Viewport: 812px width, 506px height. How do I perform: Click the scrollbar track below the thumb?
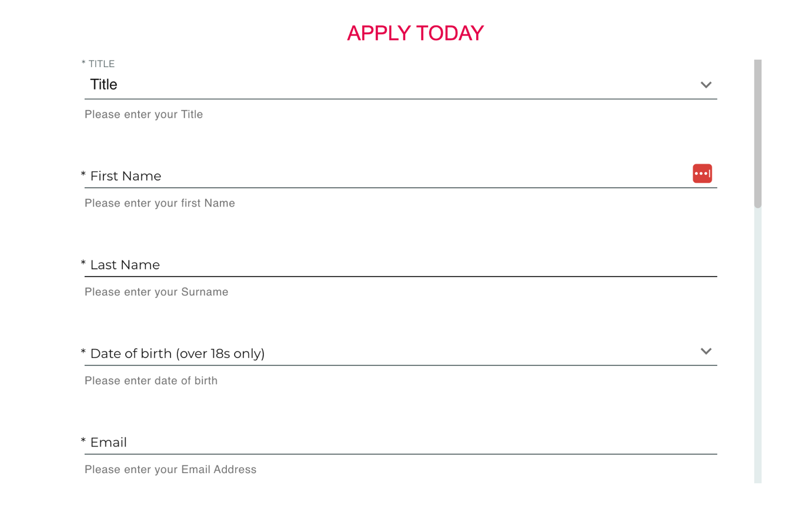point(758,345)
